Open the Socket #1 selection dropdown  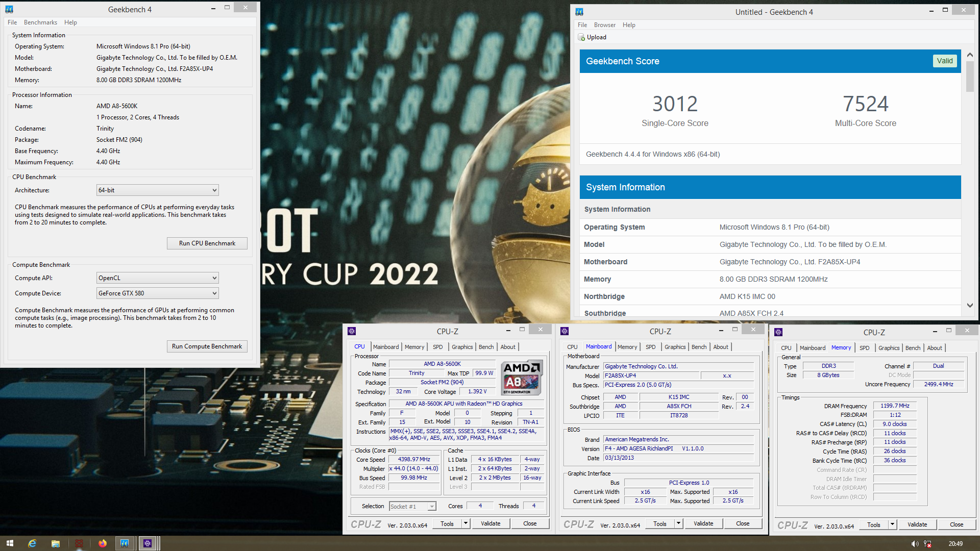tap(412, 507)
